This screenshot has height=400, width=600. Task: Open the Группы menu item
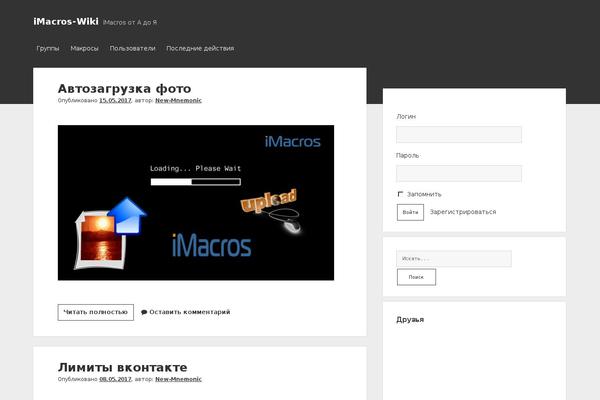click(48, 49)
